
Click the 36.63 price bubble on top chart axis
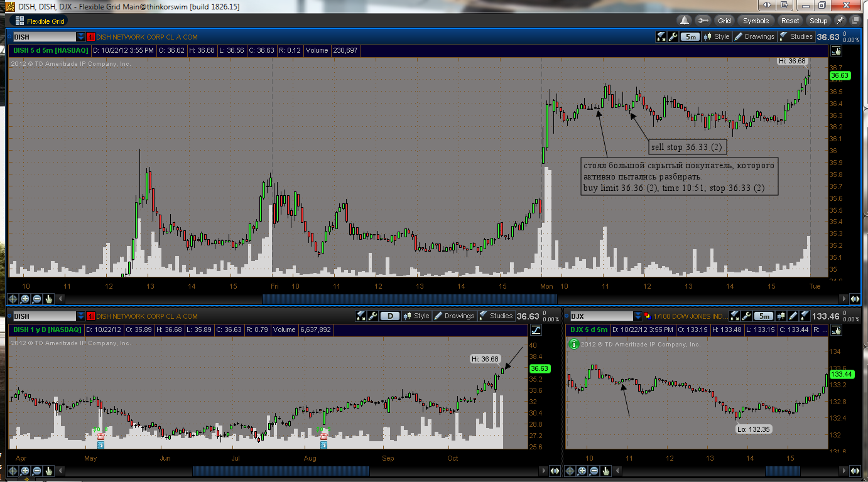pyautogui.click(x=839, y=75)
